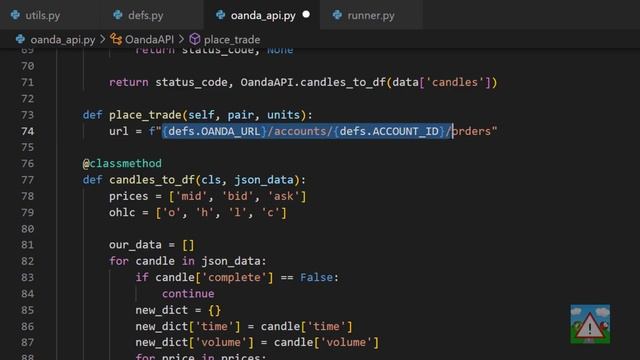Click the Python file icon in breadcrumb
Viewport: 640px width, 360px height.
click(x=20, y=39)
